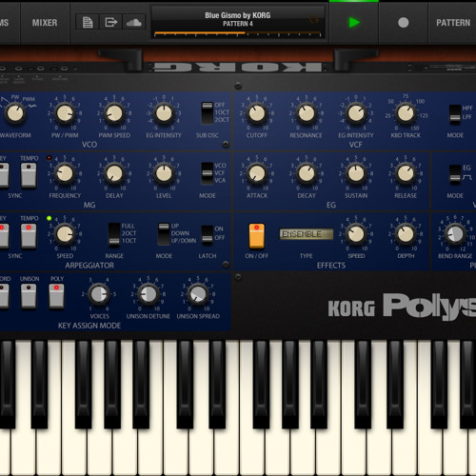Toggle the orange Effects ON/OFF button
Viewport: 476px width, 476px height.
[257, 236]
